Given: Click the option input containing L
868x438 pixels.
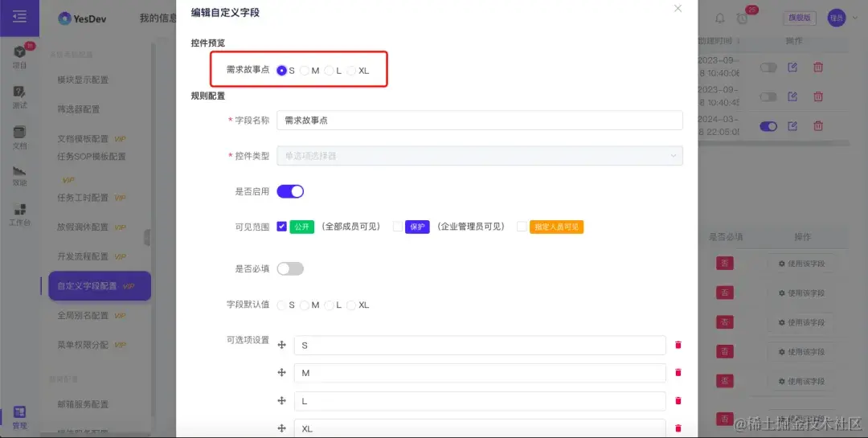Looking at the screenshot, I should pyautogui.click(x=479, y=401).
